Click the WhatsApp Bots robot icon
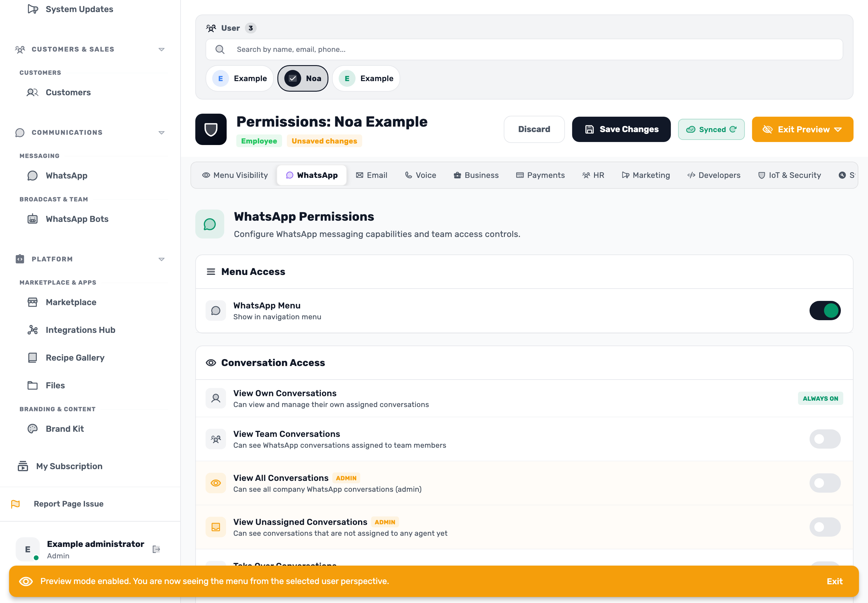 tap(33, 219)
